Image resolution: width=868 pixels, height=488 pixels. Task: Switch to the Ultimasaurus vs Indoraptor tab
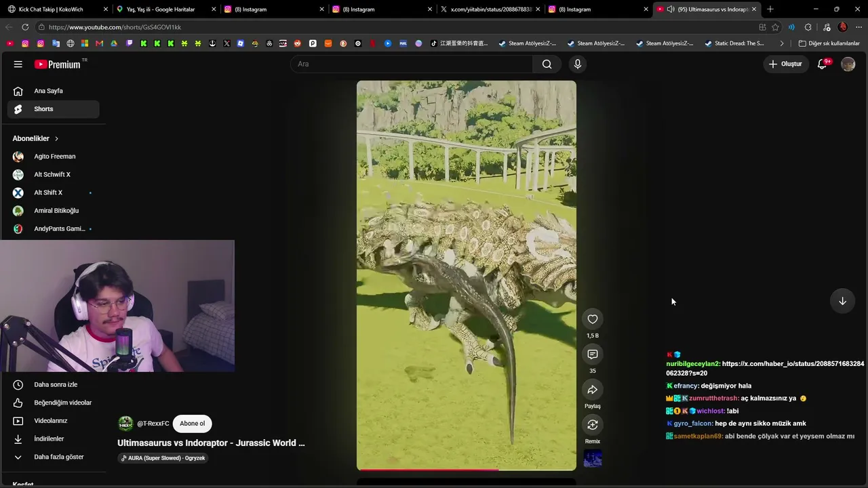point(708,9)
